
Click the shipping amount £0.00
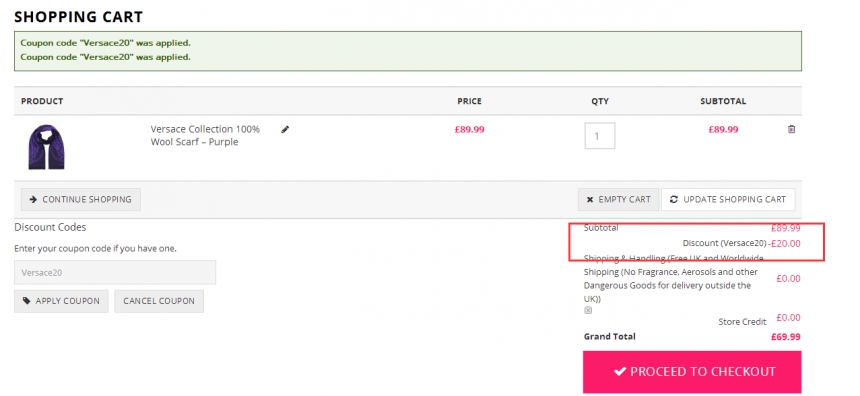pos(788,279)
